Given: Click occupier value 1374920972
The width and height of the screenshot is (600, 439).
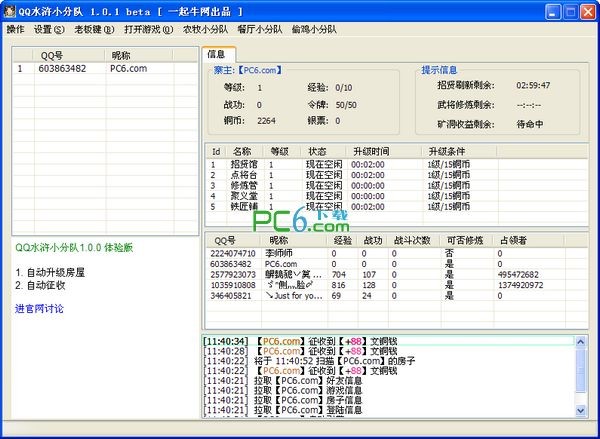Looking at the screenshot, I should [520, 285].
